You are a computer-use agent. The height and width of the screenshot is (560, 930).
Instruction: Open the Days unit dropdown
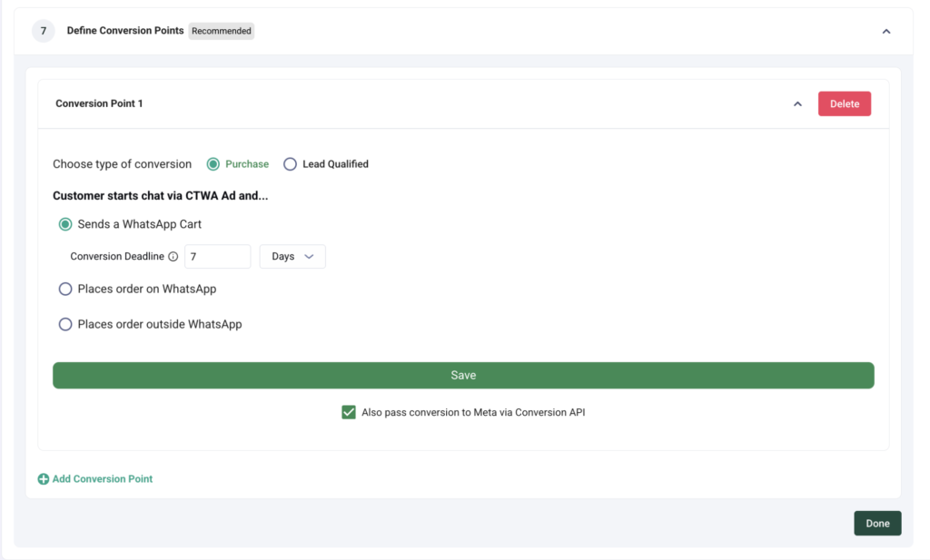[292, 257]
